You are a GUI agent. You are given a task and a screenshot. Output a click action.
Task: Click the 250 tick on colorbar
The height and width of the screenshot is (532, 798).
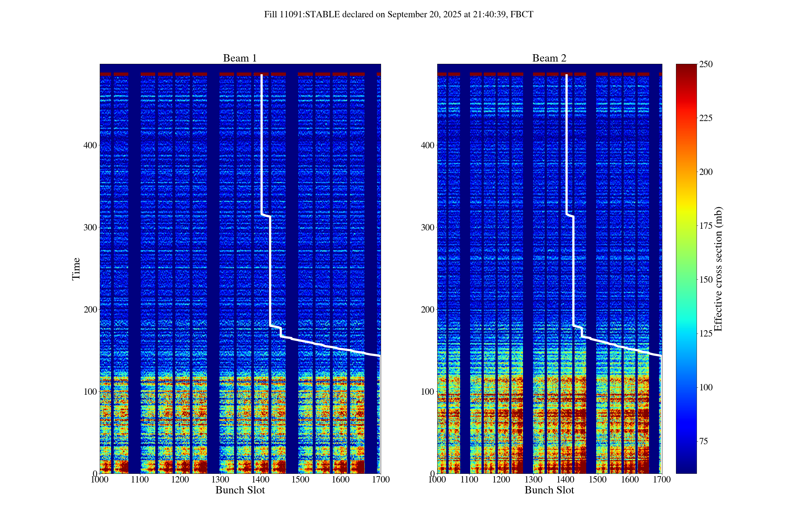coord(706,64)
